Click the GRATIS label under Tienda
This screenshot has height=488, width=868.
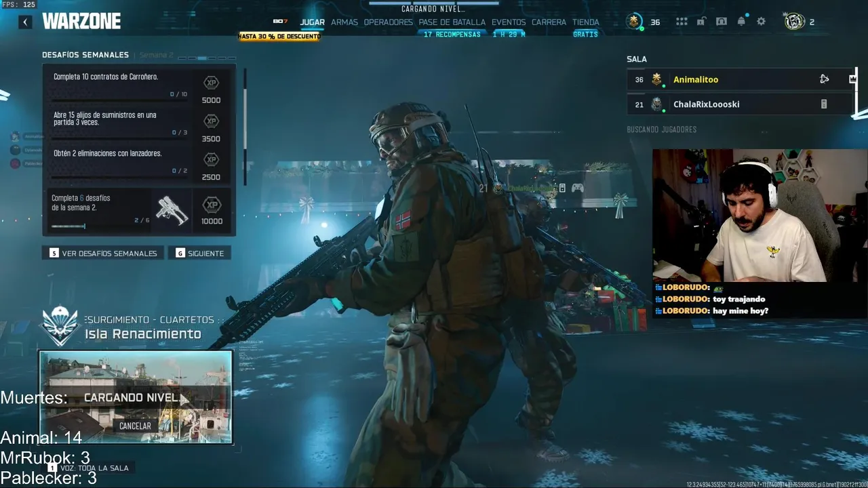point(585,35)
